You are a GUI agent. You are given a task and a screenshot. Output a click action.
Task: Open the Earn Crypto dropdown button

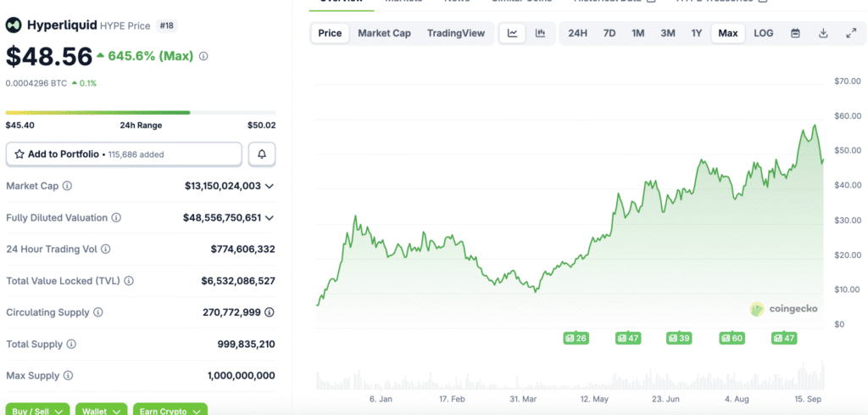(170, 410)
